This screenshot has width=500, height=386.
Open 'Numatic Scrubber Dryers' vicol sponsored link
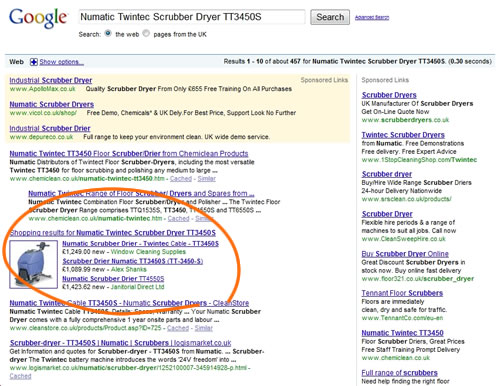(52, 104)
